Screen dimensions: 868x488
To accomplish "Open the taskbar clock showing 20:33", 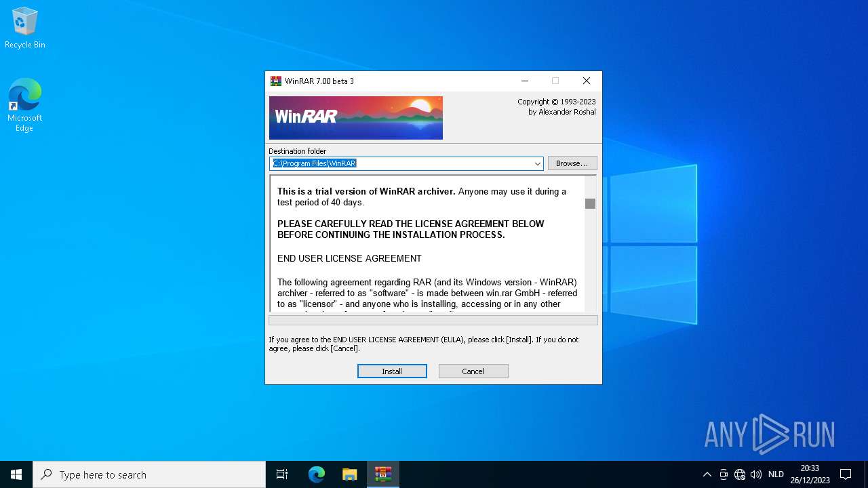I will (810, 474).
